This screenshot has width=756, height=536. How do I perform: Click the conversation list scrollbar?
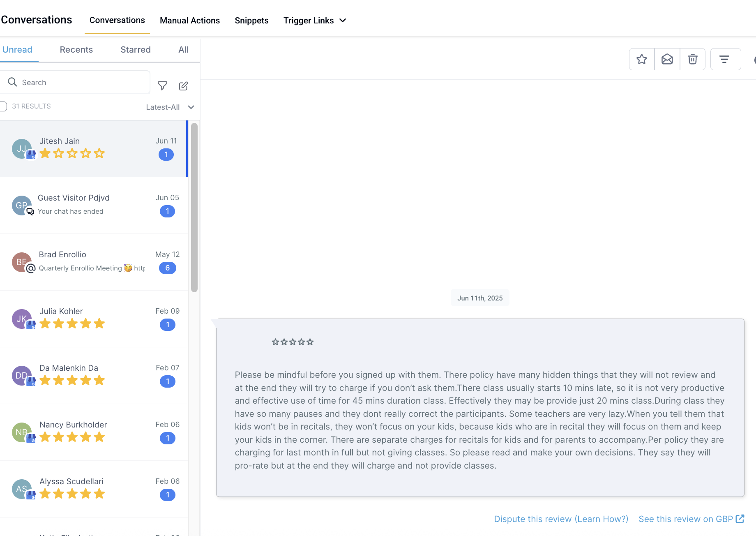click(194, 208)
